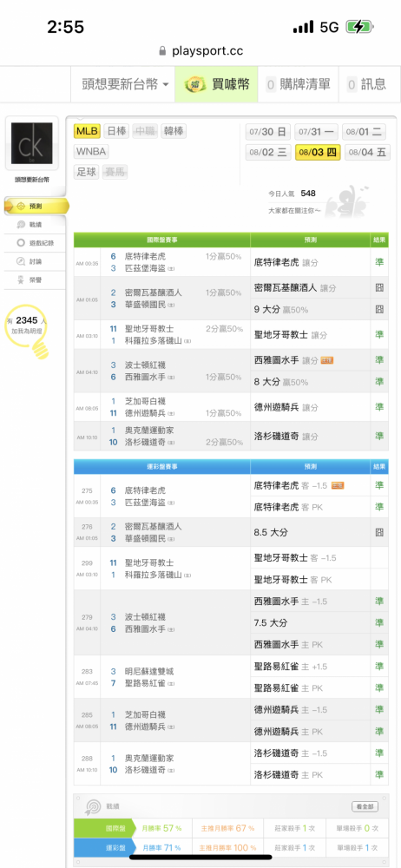Select the 足球 league tab
Screen dimensions: 401x868
[87, 172]
